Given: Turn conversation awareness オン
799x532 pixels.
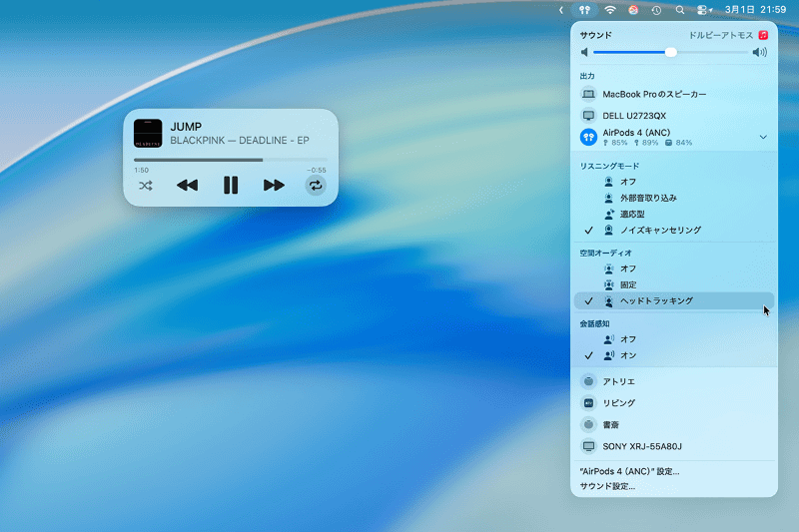Looking at the screenshot, I should [x=674, y=356].
